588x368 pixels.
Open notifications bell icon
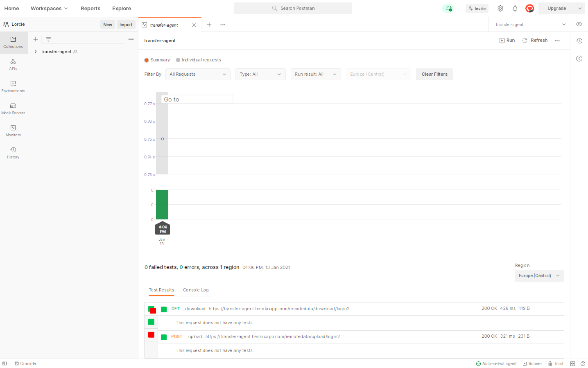pos(515,8)
